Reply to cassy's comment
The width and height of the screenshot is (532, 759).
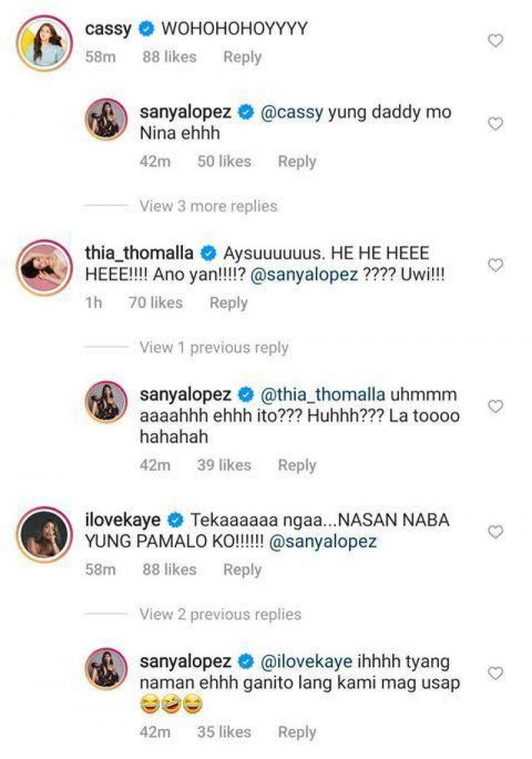(x=242, y=57)
